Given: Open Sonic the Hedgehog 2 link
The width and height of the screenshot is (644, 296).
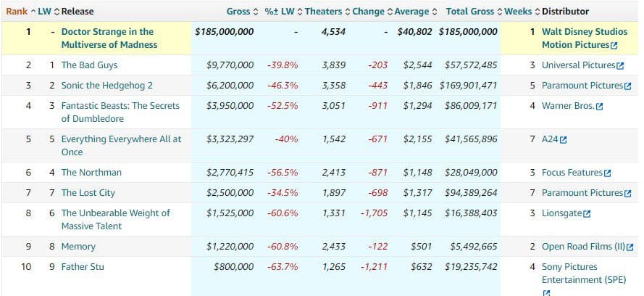Looking at the screenshot, I should pyautogui.click(x=106, y=86).
